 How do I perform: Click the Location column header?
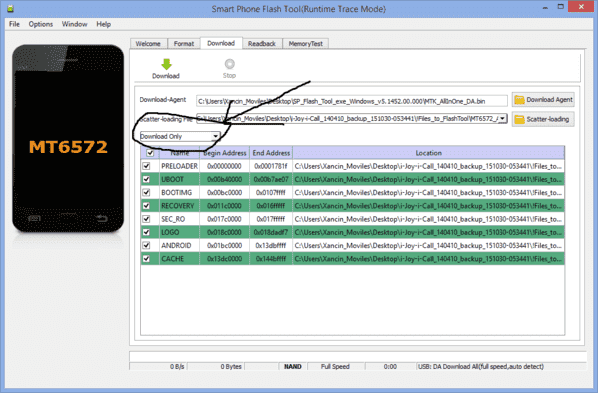pos(429,153)
